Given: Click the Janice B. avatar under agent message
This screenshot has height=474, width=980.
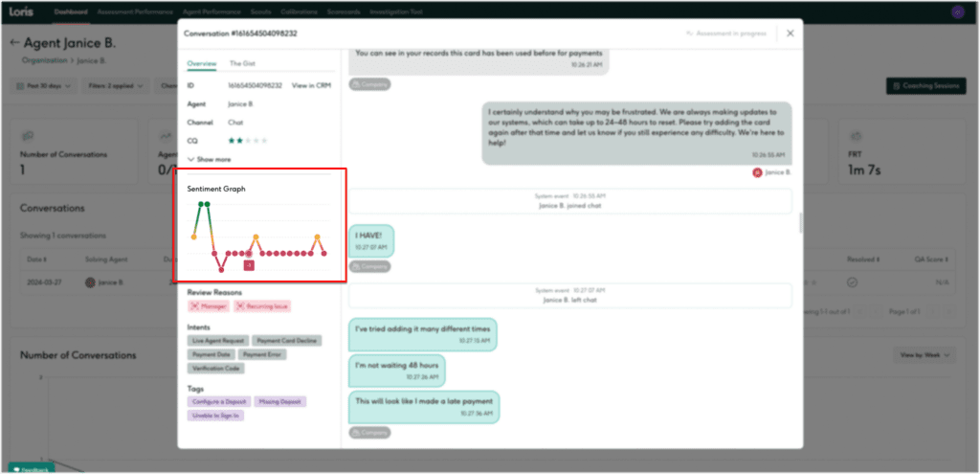Looking at the screenshot, I should (758, 172).
